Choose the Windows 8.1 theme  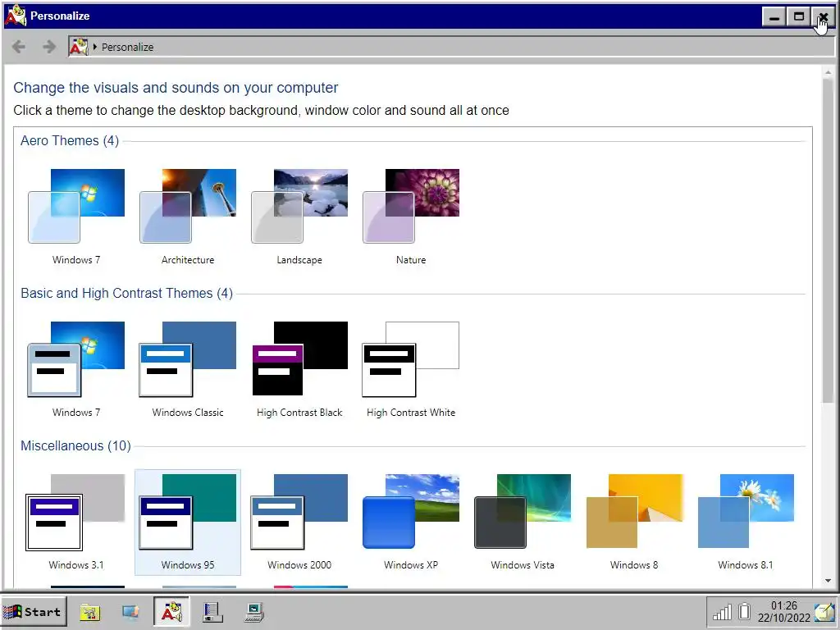746,523
